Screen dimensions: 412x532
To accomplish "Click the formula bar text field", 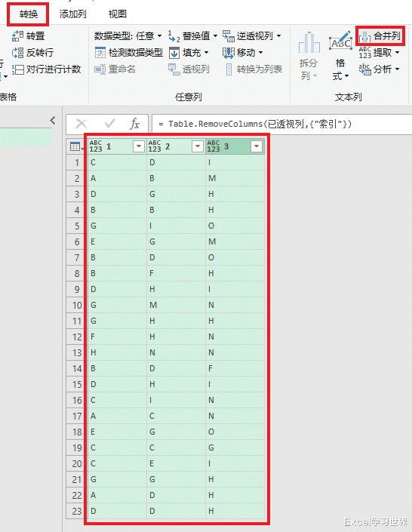I will 281,124.
